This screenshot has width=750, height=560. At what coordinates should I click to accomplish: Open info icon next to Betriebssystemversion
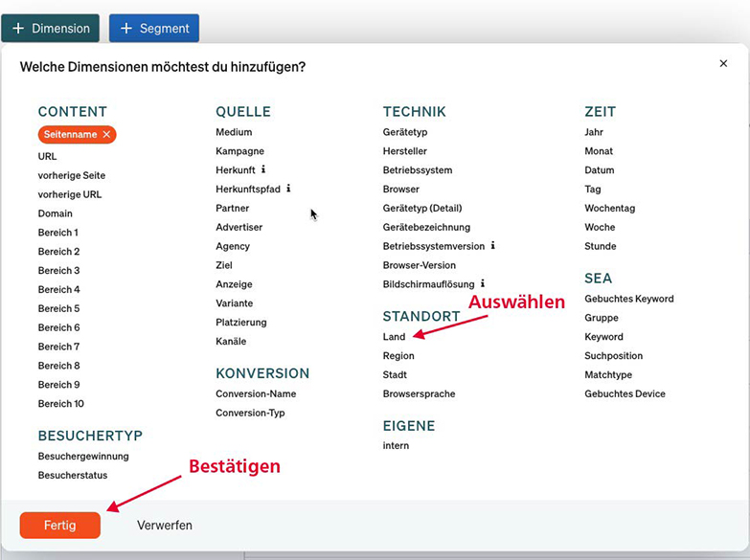(x=492, y=245)
